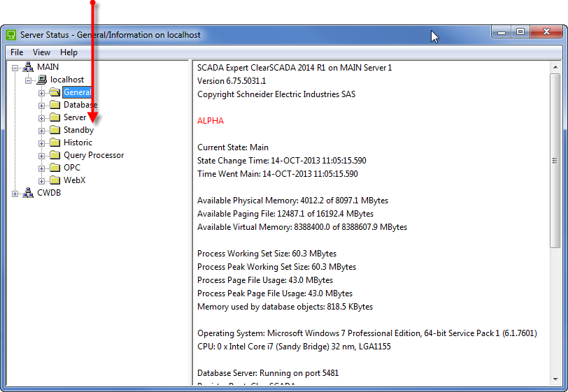This screenshot has width=568, height=392.
Task: Click the localhost computer icon
Action: click(42, 80)
